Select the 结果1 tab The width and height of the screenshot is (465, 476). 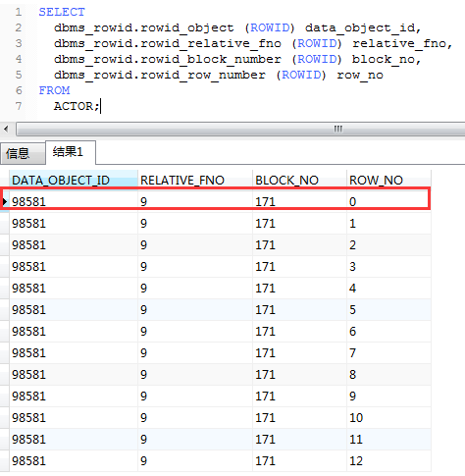pos(71,152)
